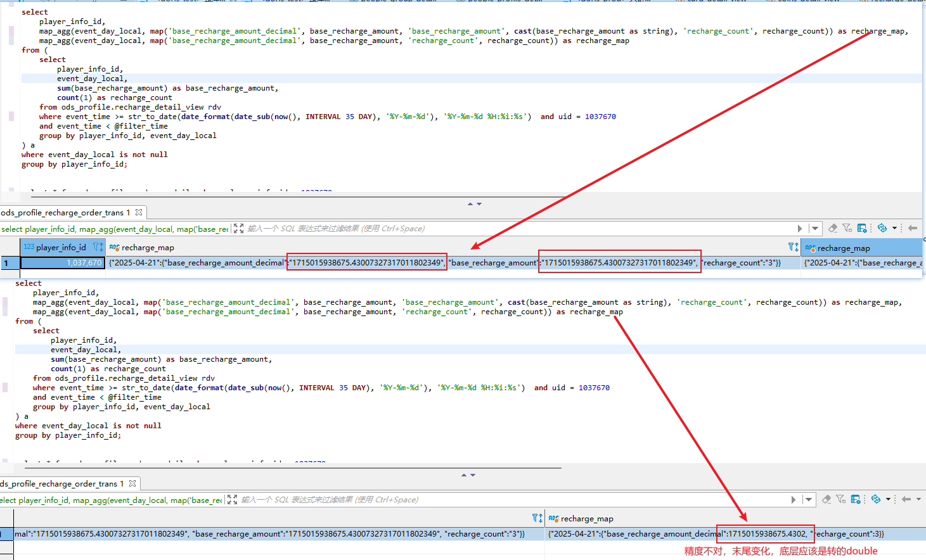The image size is (926, 560).
Task: Click upper sash maximize arrows above results
Action: (x=475, y=204)
